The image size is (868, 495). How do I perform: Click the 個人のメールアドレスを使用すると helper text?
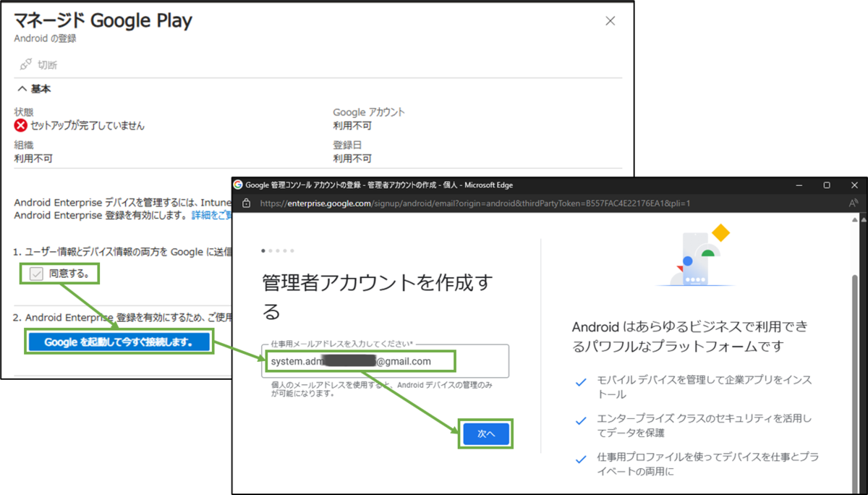click(382, 389)
